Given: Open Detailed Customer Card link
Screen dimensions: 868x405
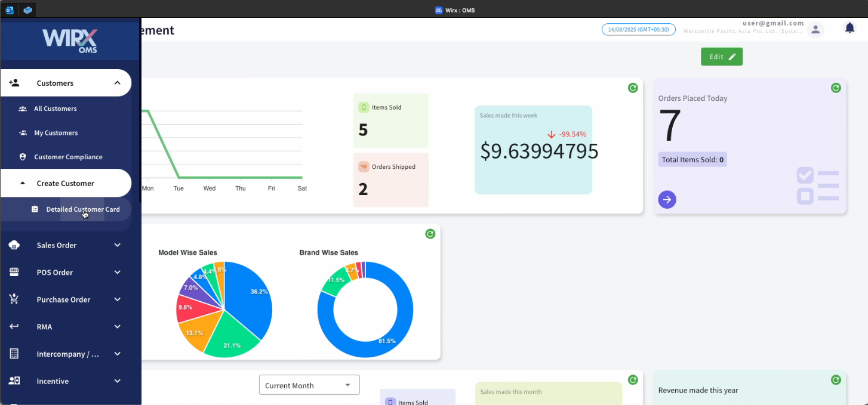Looking at the screenshot, I should [82, 209].
